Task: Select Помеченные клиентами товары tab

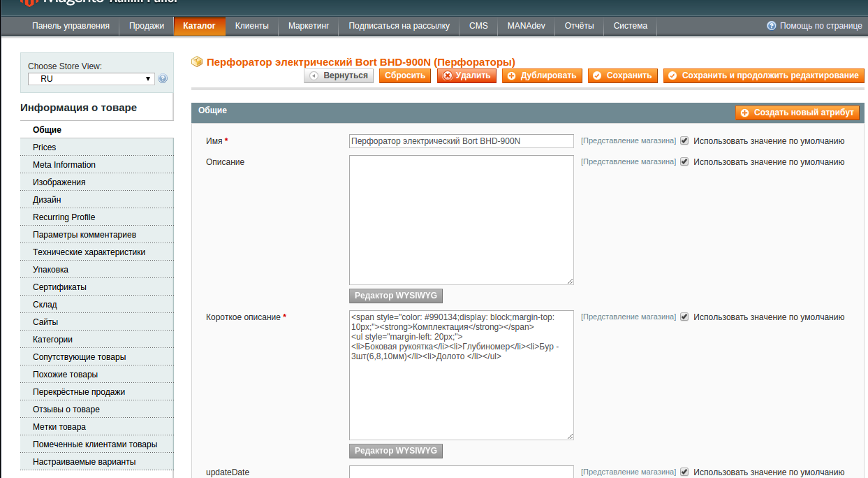Action: pyautogui.click(x=96, y=444)
